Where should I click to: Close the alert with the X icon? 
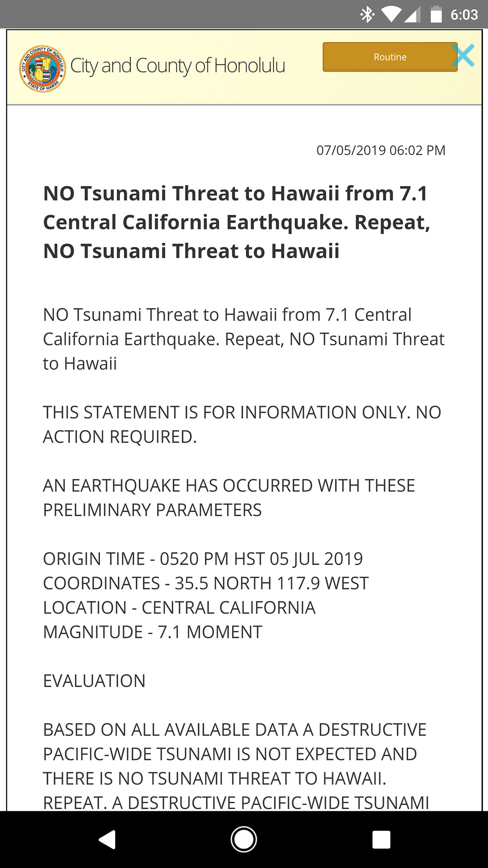463,56
